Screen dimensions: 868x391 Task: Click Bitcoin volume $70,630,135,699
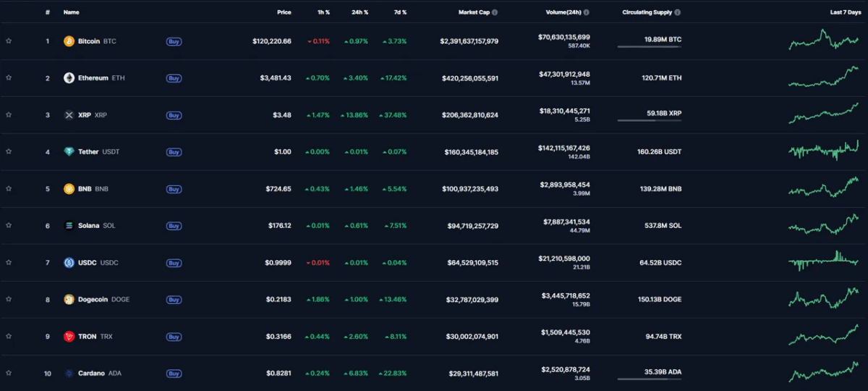click(564, 37)
